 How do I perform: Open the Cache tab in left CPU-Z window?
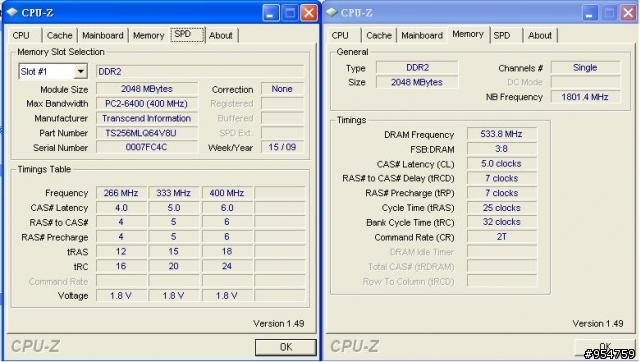(60, 36)
